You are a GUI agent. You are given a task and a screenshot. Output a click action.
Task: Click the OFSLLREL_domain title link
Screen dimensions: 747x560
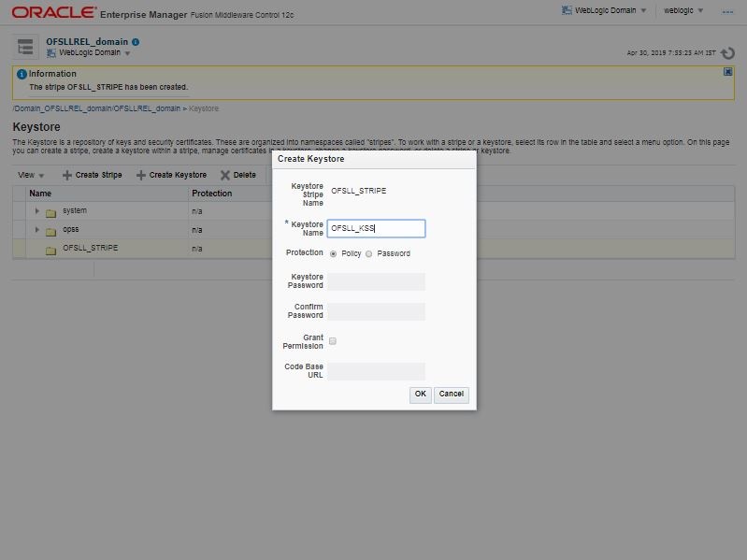click(x=87, y=42)
